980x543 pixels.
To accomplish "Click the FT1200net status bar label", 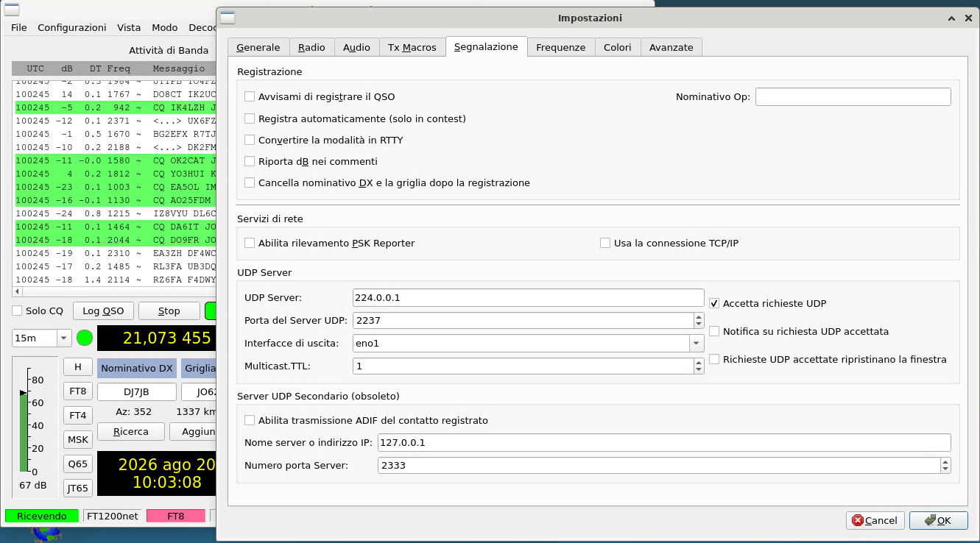I will click(x=113, y=516).
